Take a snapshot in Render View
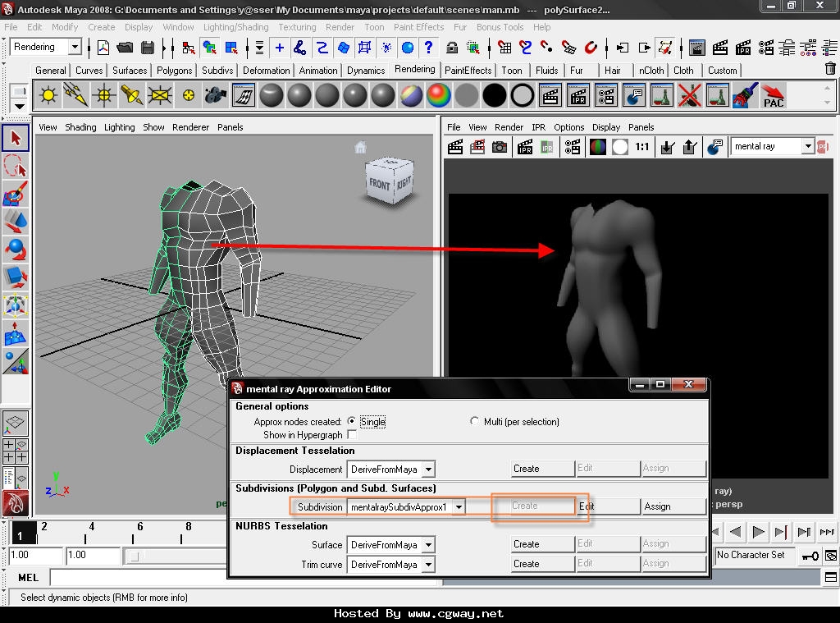 pyautogui.click(x=500, y=147)
